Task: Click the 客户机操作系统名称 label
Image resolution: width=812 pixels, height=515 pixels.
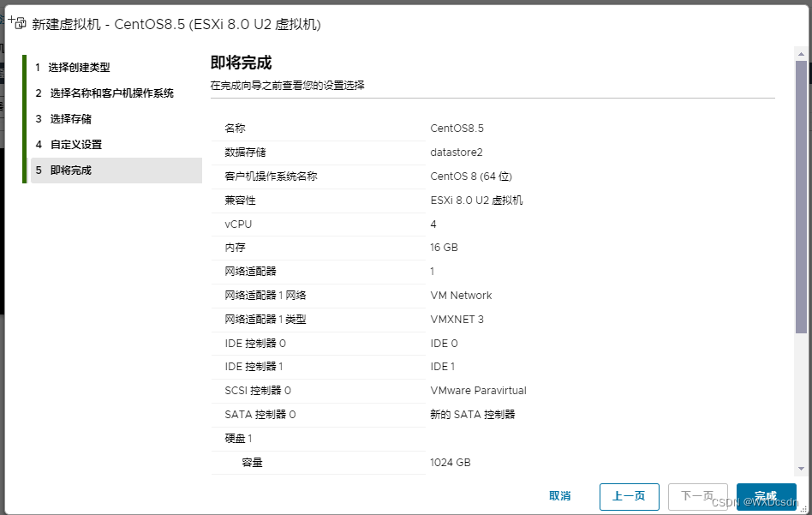Action: tap(271, 177)
